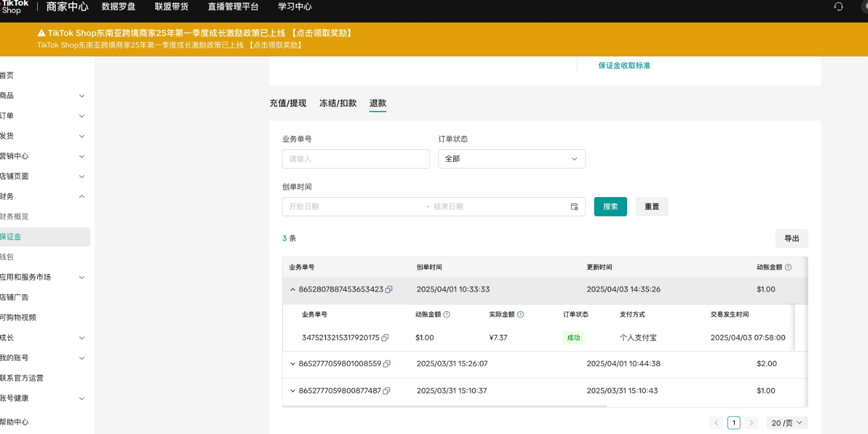Click the 搜索 button
Image resolution: width=868 pixels, height=434 pixels.
(x=610, y=206)
